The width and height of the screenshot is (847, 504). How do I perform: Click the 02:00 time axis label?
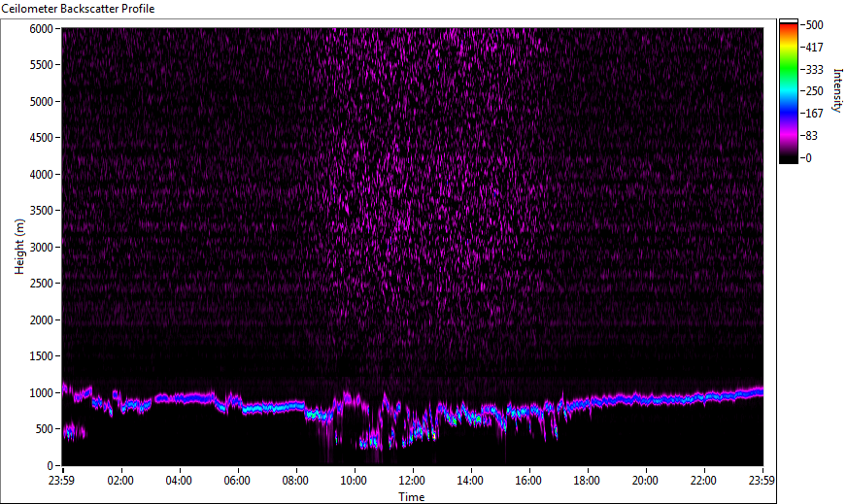tap(119, 481)
